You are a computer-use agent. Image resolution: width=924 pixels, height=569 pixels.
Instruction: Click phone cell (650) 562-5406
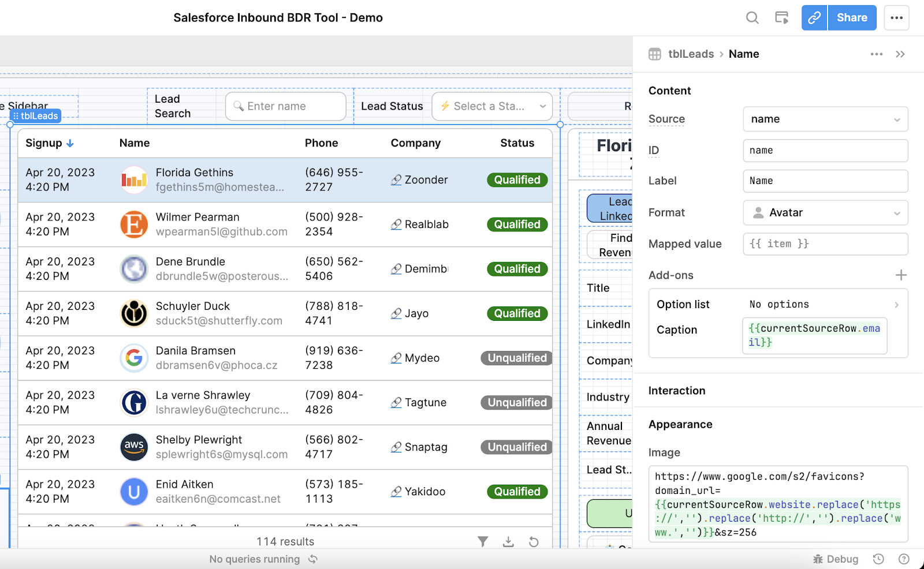point(334,269)
